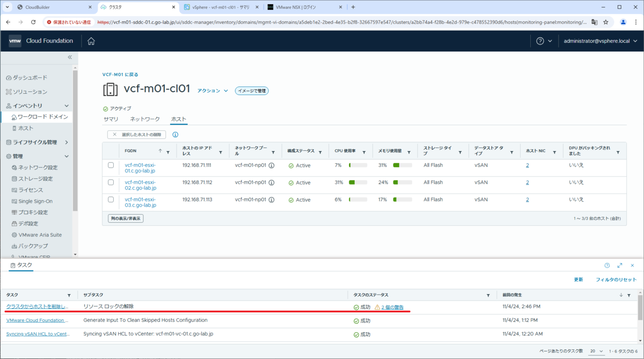Filter the memory usage column
Screen dimensions: 644x359
click(x=409, y=152)
